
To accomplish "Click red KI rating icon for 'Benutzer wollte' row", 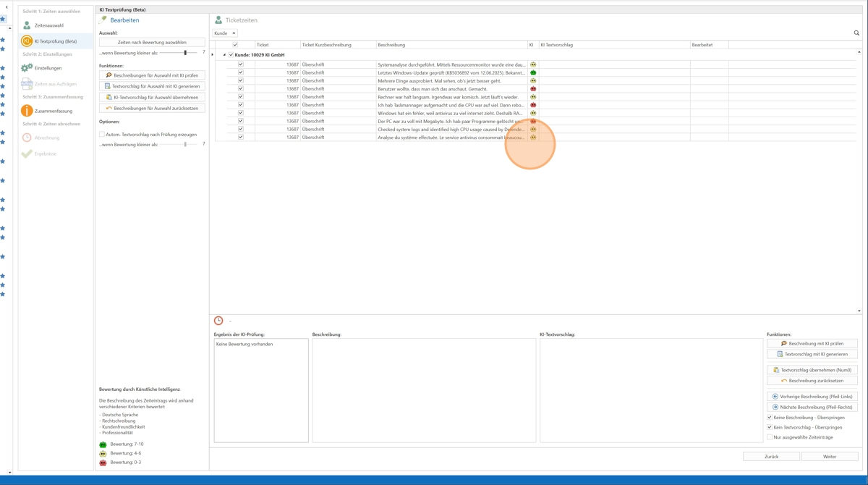I will 533,89.
